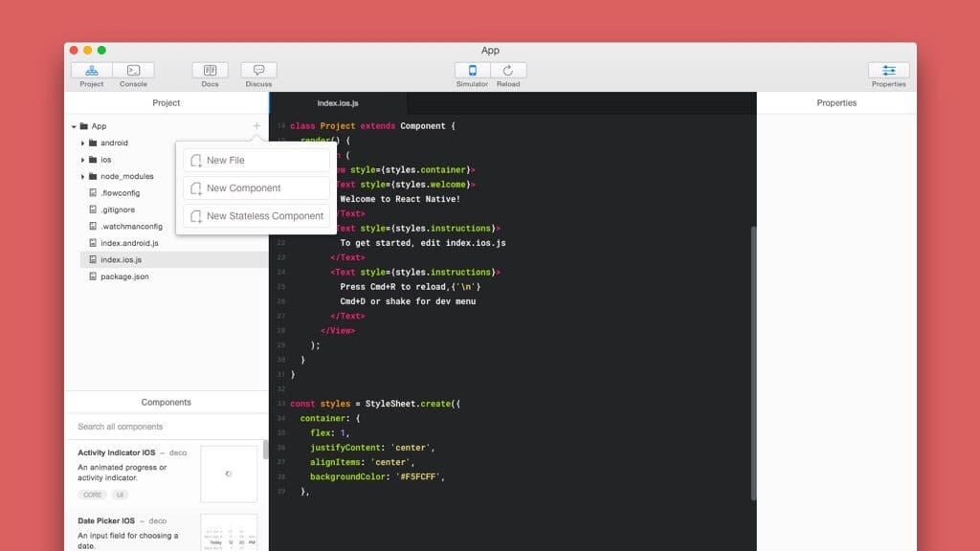The height and width of the screenshot is (551, 980).
Task: Click the code editor vertical scrollbar
Action: [753, 364]
